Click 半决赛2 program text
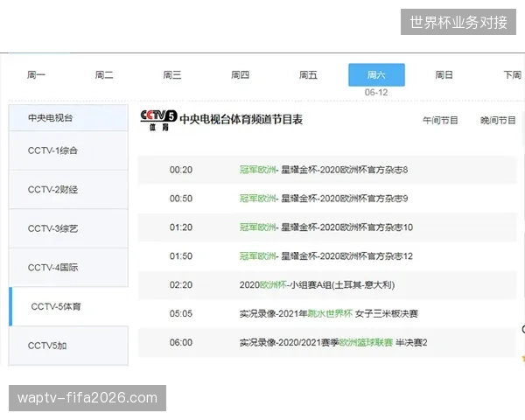 pos(411,343)
